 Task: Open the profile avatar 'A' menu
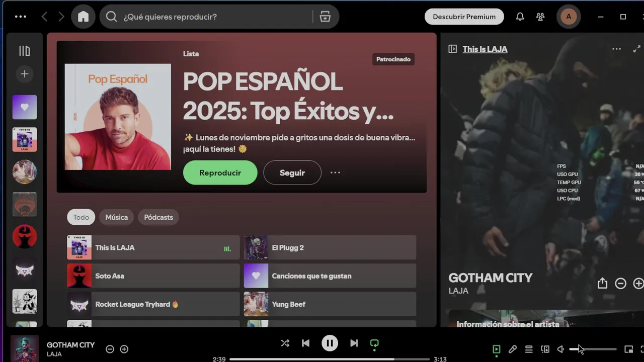(x=569, y=17)
